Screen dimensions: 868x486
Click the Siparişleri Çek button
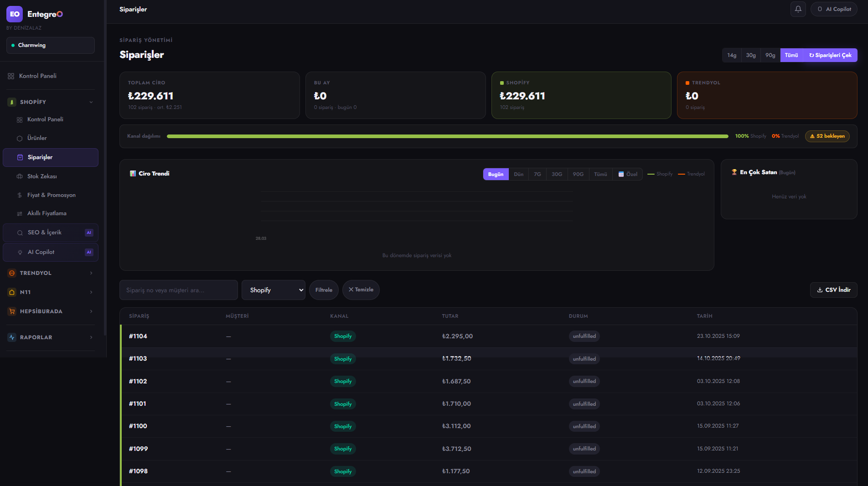pos(830,55)
